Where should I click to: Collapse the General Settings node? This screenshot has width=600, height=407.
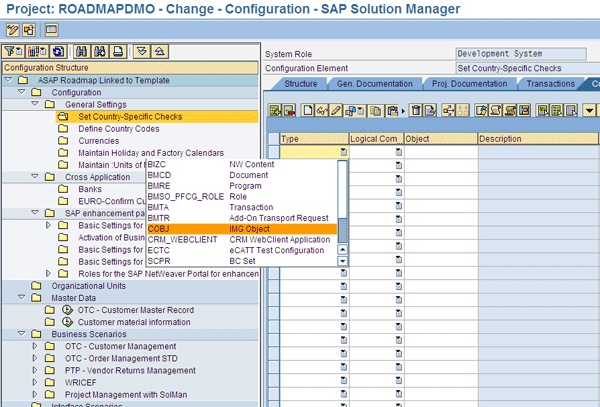(35, 104)
